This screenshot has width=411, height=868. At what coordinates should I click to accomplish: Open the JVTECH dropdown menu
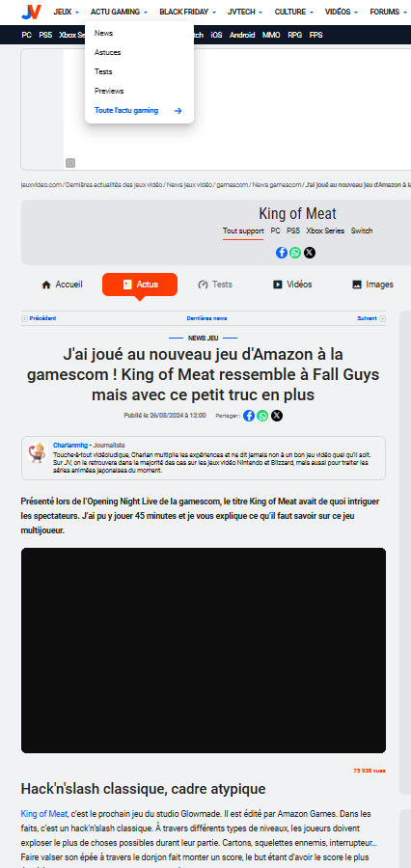point(245,12)
